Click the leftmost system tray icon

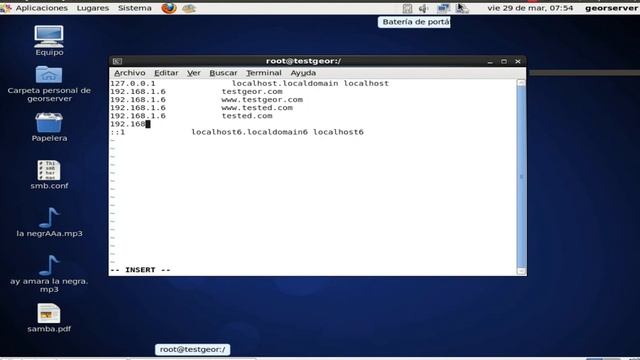pyautogui.click(x=407, y=8)
